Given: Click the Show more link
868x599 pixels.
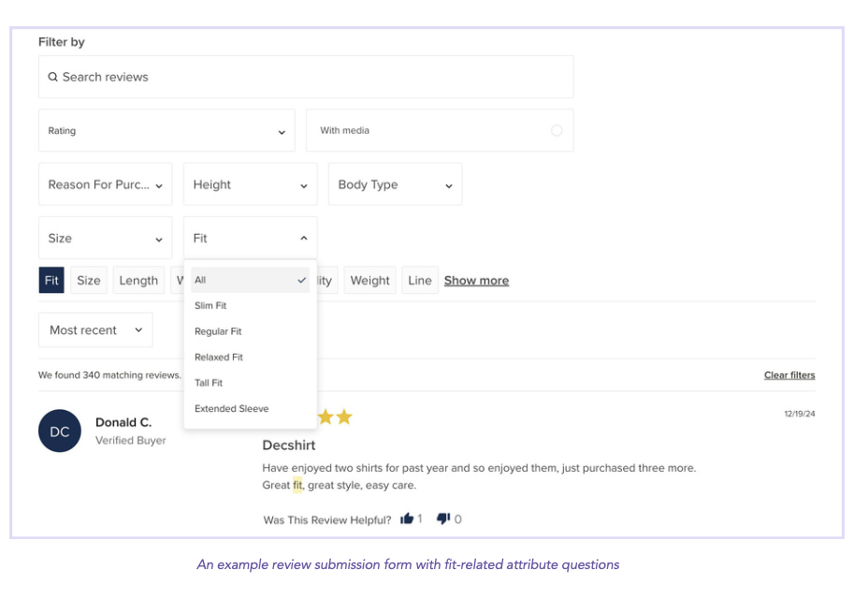Looking at the screenshot, I should [476, 281].
